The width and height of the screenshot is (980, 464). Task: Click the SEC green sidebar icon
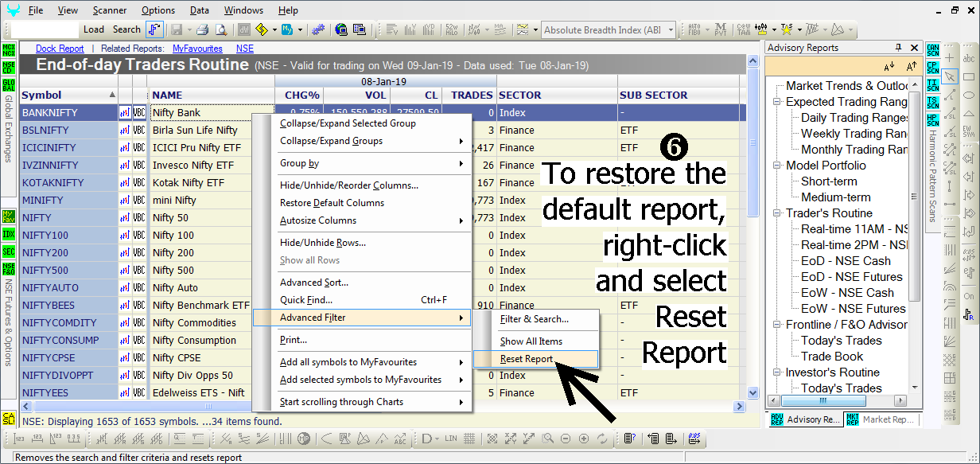pos(9,251)
